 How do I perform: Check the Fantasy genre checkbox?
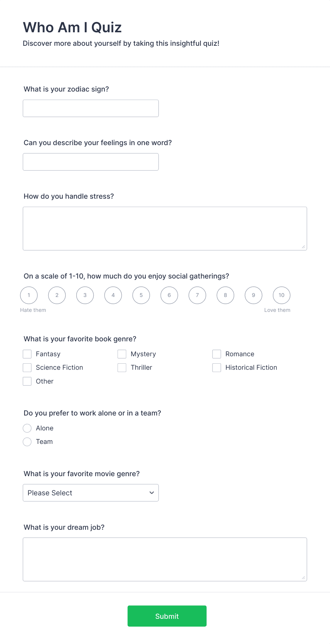tap(27, 354)
